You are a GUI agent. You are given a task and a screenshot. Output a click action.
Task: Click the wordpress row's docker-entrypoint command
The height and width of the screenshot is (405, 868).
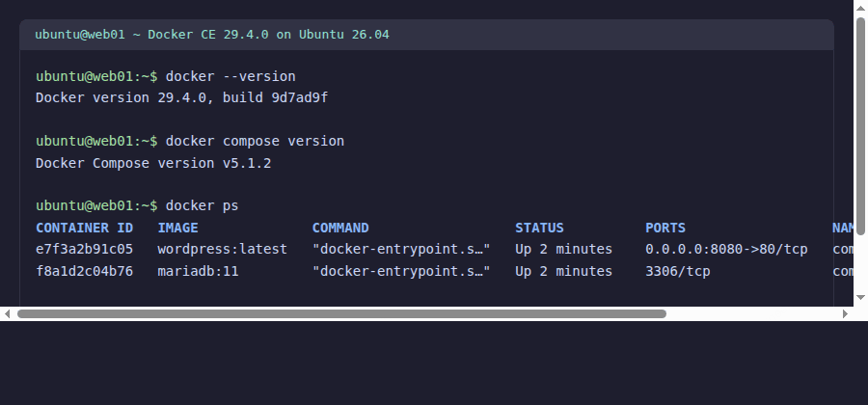401,250
